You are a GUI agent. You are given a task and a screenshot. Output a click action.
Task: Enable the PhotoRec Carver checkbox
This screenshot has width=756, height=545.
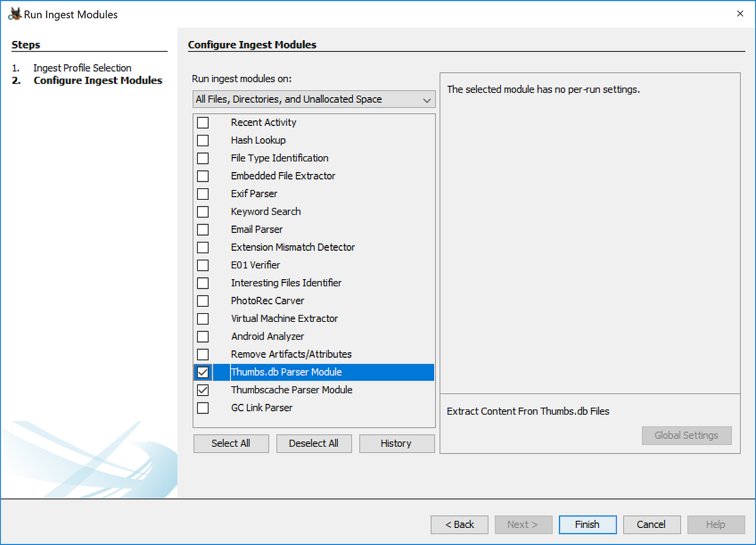point(203,301)
